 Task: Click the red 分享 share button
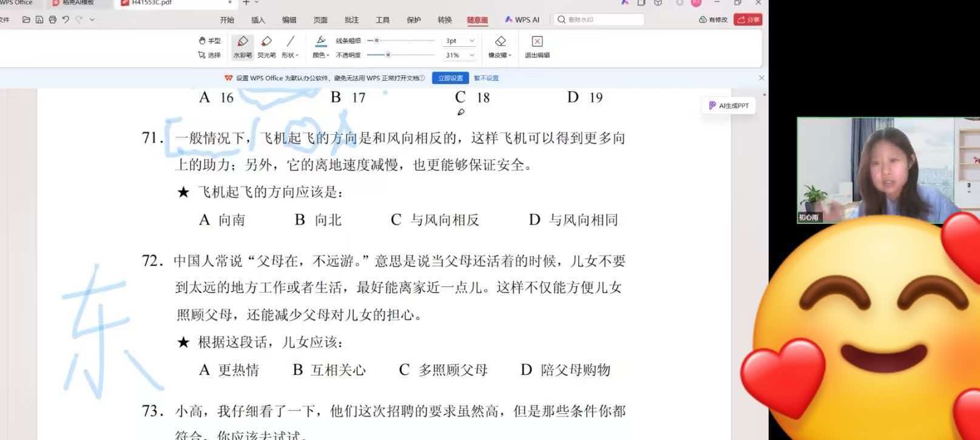(748, 19)
